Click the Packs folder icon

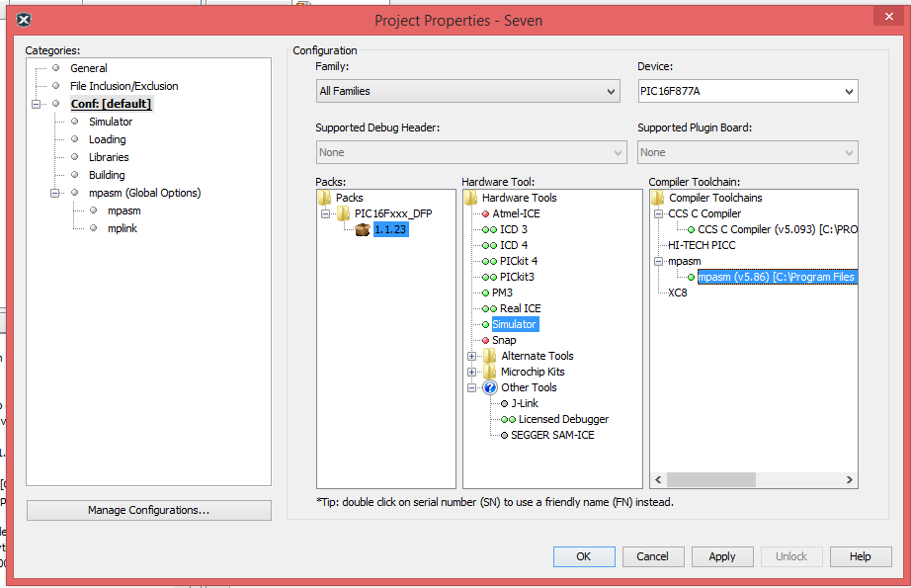325,198
